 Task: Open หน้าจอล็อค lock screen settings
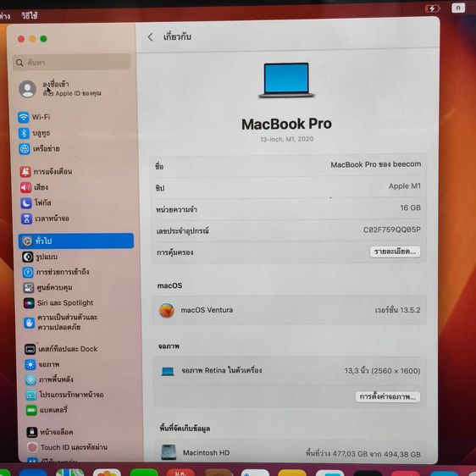(x=50, y=432)
